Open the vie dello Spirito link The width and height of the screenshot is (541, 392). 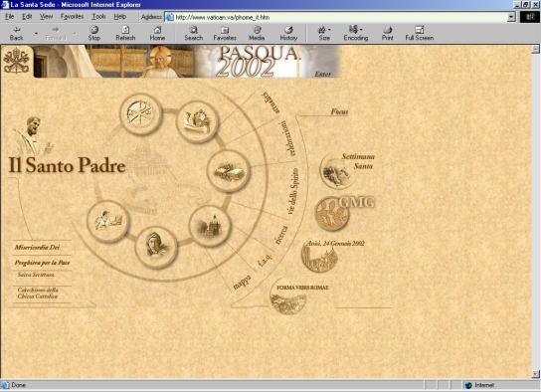point(292,191)
